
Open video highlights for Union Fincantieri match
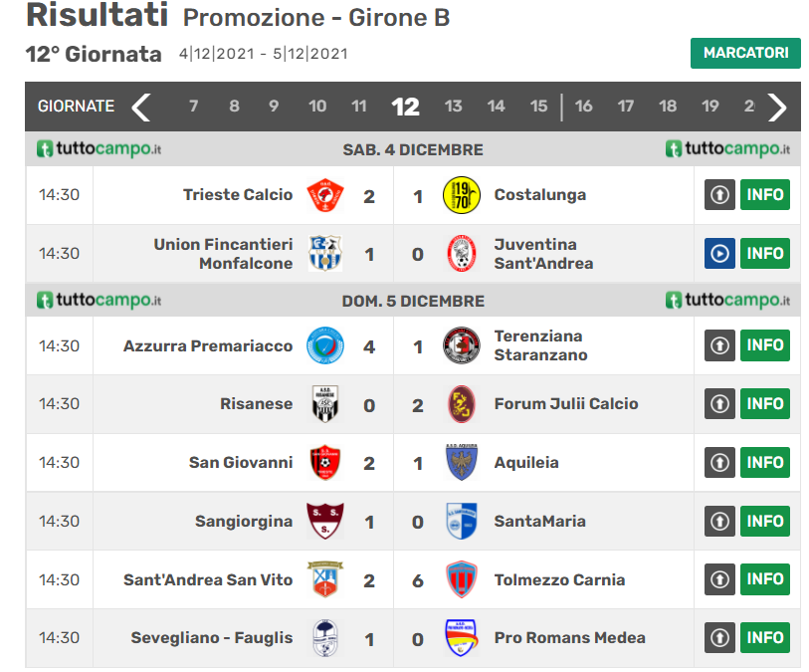point(719,254)
